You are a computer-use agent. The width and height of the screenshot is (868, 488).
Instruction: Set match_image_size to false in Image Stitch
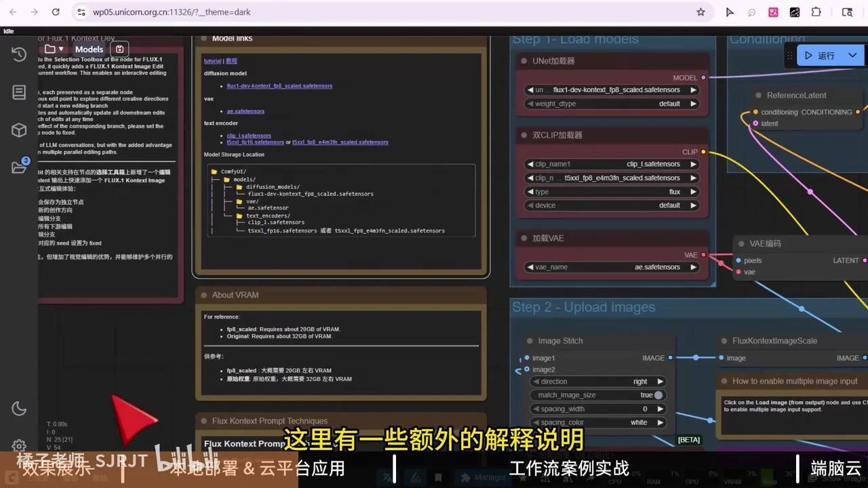click(651, 394)
